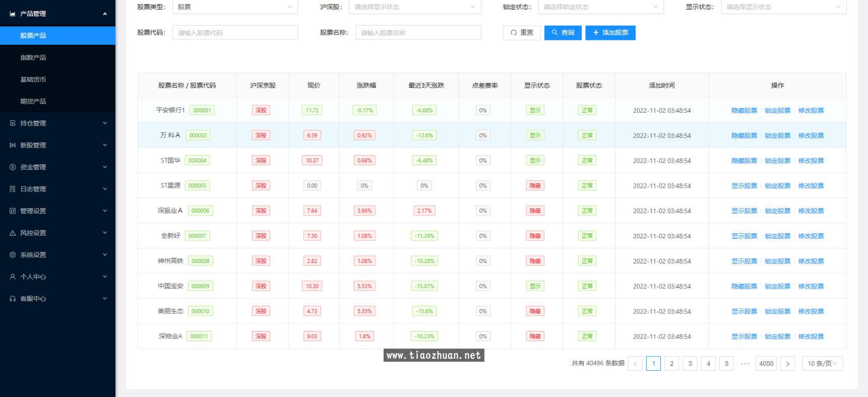Click the 股票名称 input field
Image resolution: width=868 pixels, height=397 pixels.
(418, 32)
